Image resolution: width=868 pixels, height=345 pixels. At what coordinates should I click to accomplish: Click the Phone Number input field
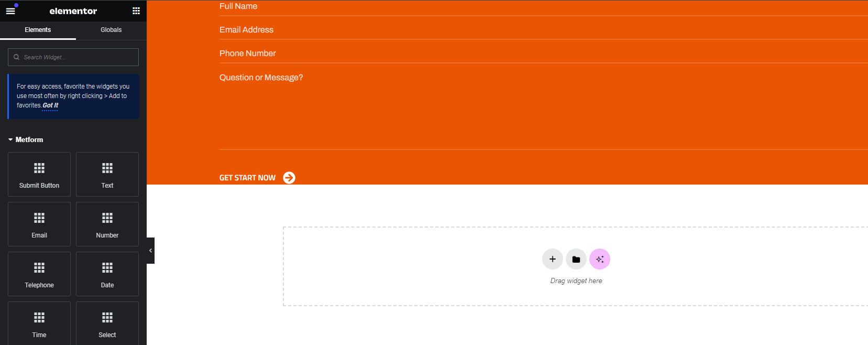tap(544, 53)
